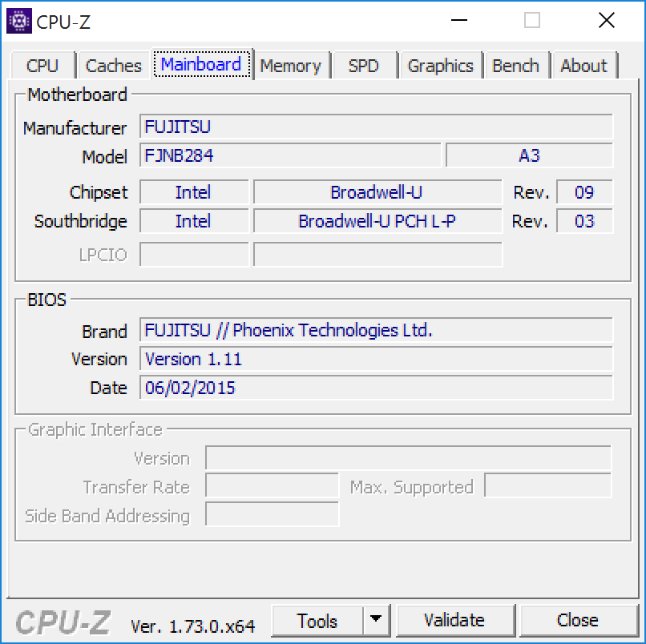646x644 pixels.
Task: Click the Southbridge field Broadwell-U PCH L-P
Action: (378, 221)
